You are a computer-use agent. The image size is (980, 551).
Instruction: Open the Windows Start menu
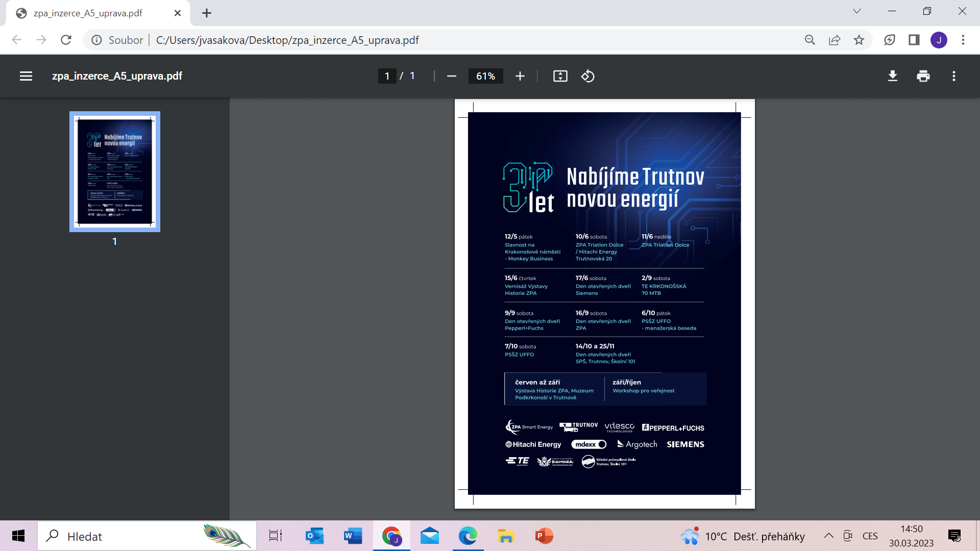click(x=18, y=536)
